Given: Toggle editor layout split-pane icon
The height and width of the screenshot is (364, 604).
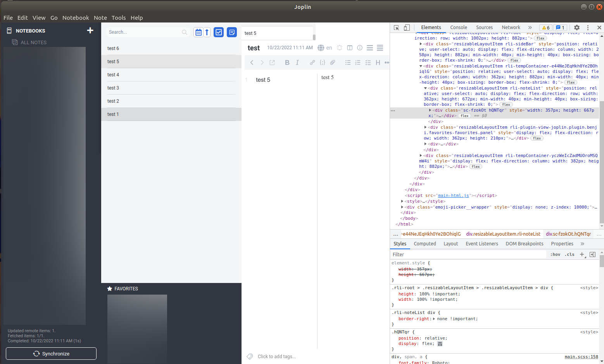Looking at the screenshot, I should (x=350, y=48).
